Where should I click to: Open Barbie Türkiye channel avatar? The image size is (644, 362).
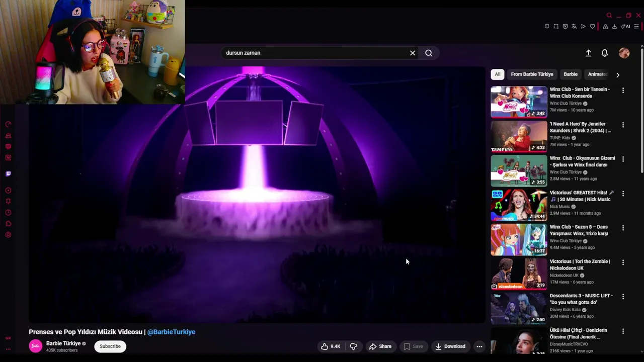35,346
